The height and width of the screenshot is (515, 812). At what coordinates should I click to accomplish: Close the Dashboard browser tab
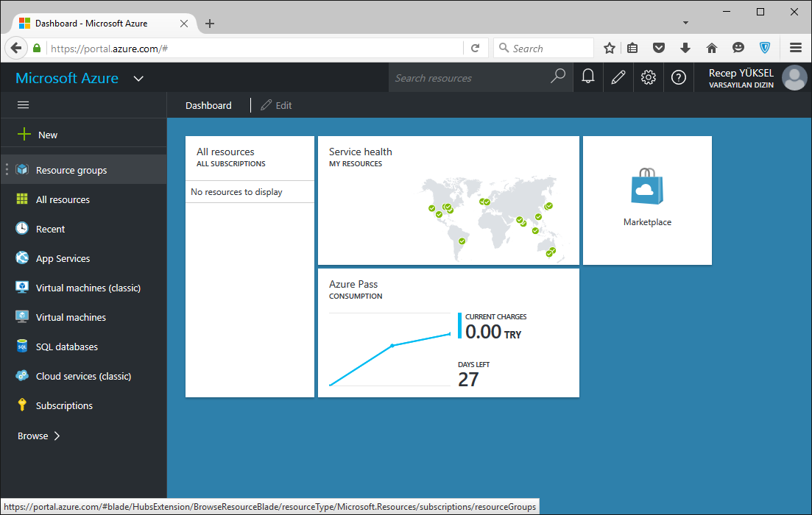coord(184,24)
